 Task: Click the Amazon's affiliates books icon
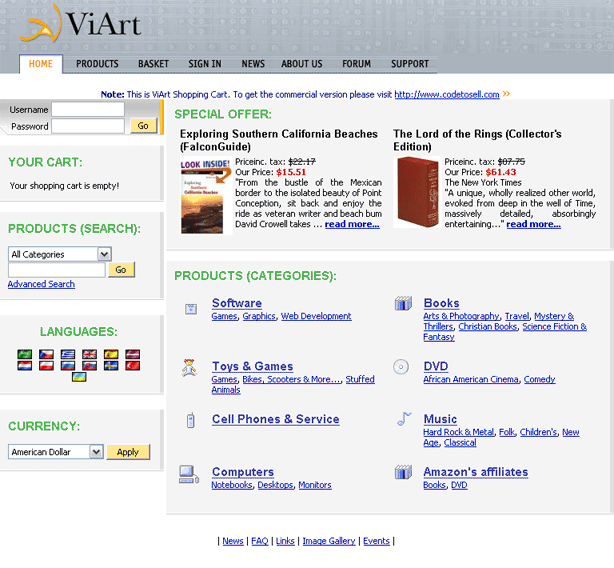pyautogui.click(x=403, y=472)
